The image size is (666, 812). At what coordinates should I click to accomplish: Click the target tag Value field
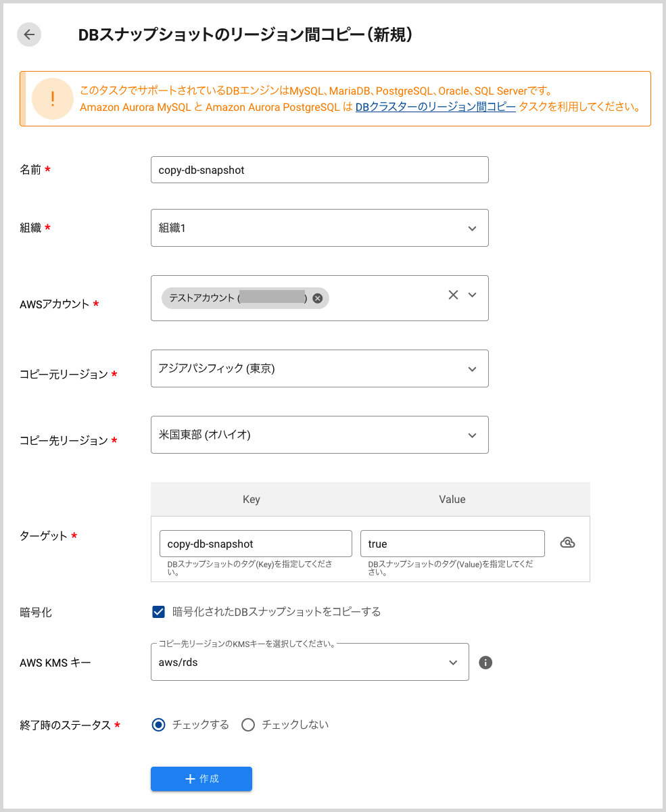(452, 544)
